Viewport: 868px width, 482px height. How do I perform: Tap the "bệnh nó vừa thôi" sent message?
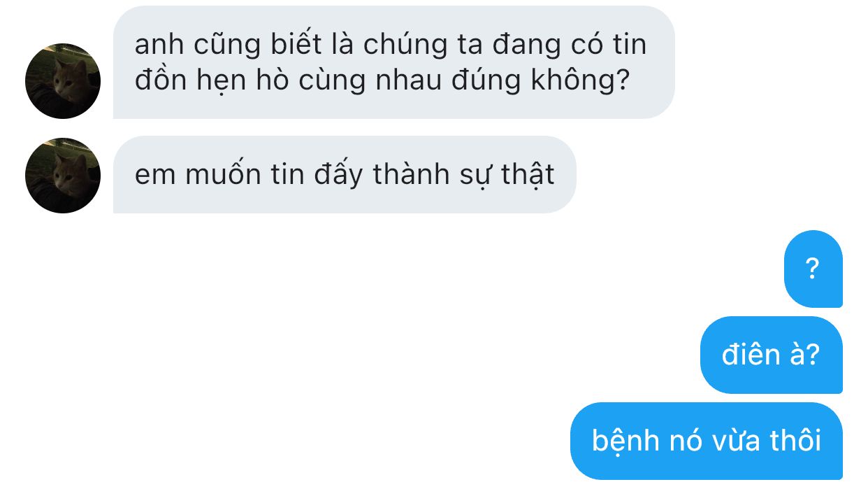(x=707, y=441)
